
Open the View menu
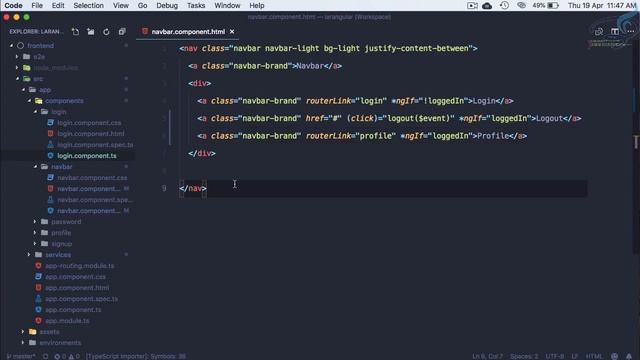120,5
